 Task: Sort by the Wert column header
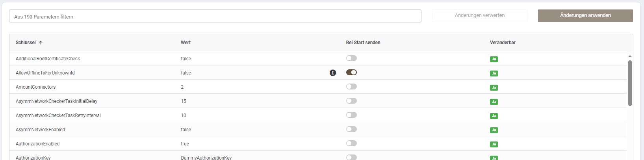coord(186,43)
